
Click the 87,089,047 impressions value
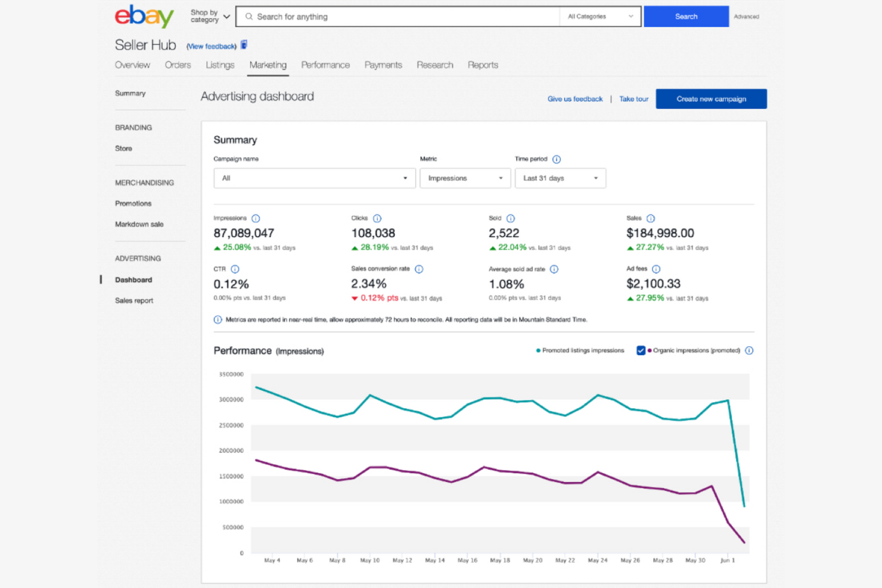244,234
